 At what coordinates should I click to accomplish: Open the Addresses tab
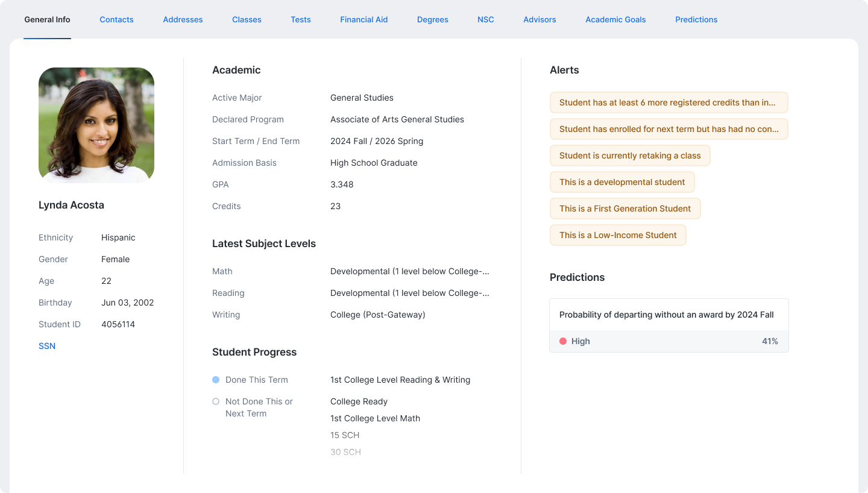tap(183, 19)
